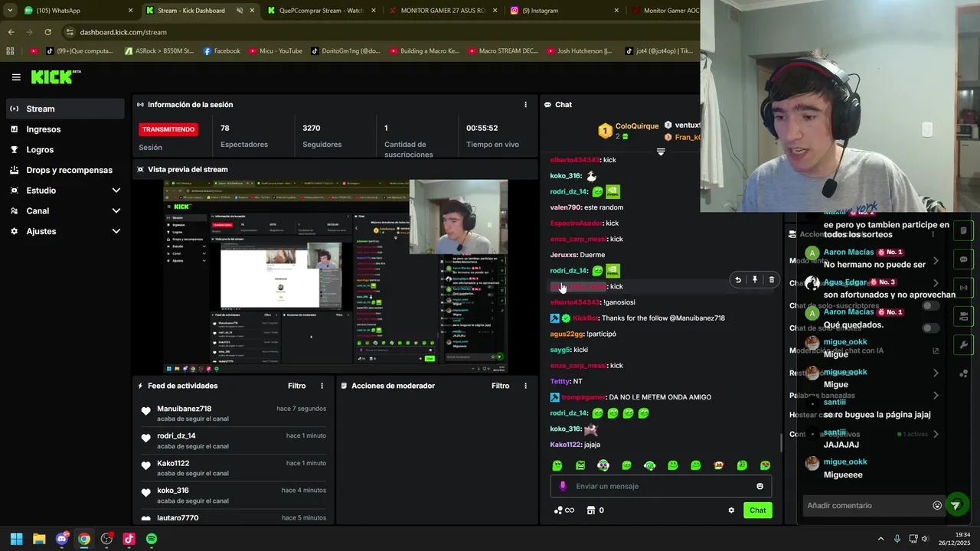Open Feed de actividades options menu
980x551 pixels.
pos(322,386)
